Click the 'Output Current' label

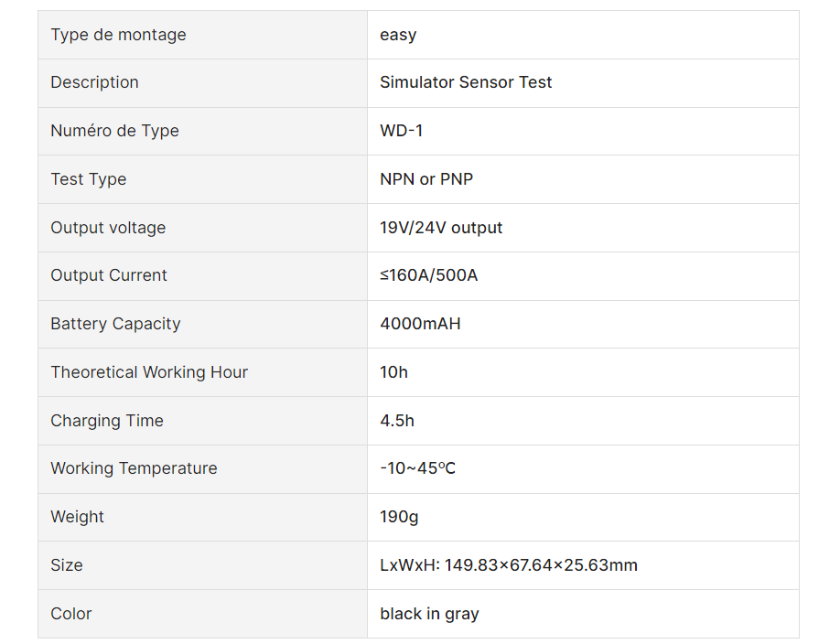tap(109, 275)
